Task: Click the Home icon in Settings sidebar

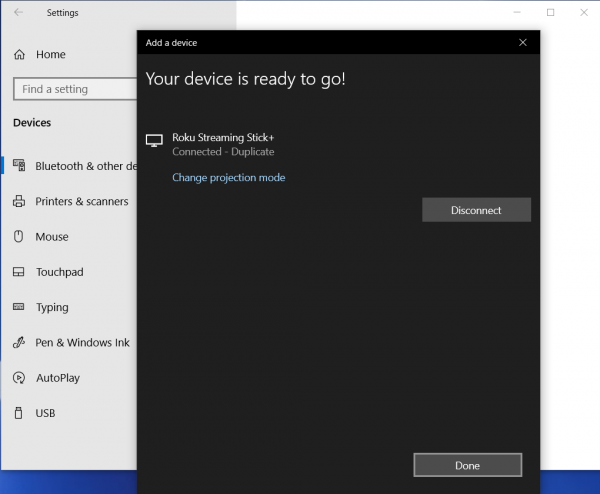Action: point(20,55)
